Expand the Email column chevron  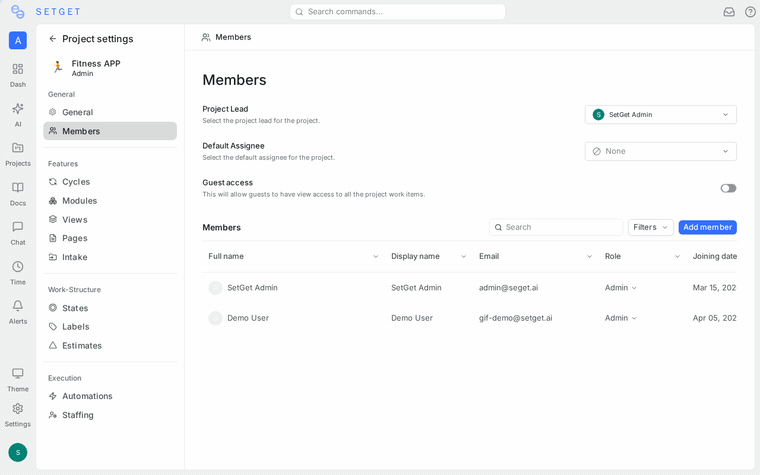click(589, 256)
